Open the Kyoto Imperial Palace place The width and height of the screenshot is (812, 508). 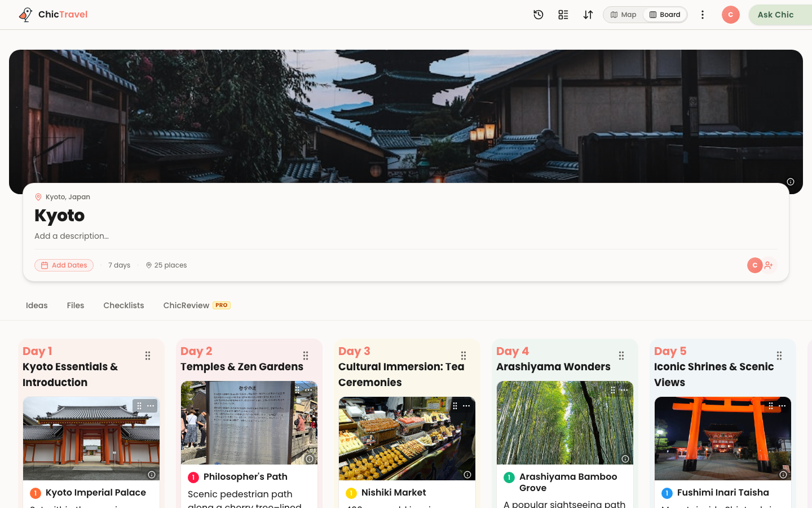click(96, 493)
